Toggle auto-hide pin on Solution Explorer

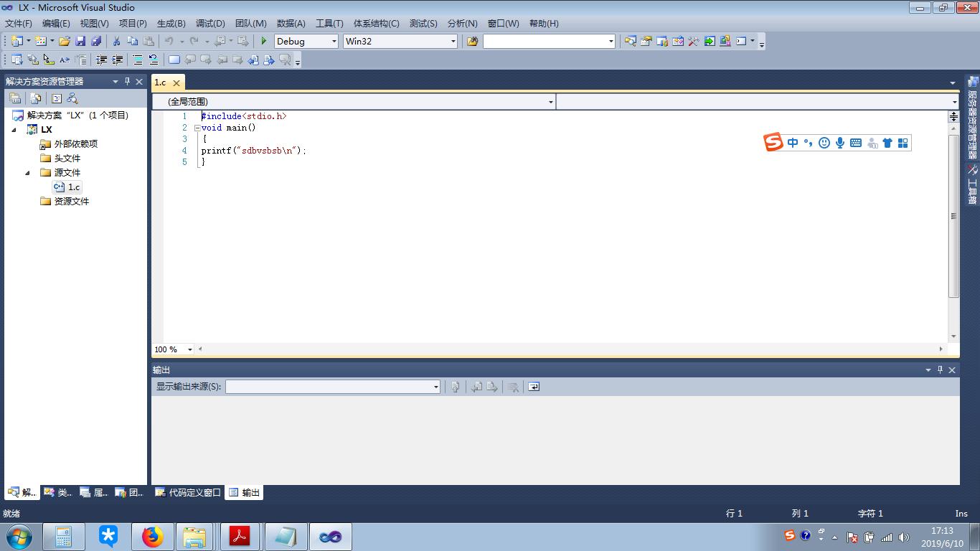pos(127,81)
